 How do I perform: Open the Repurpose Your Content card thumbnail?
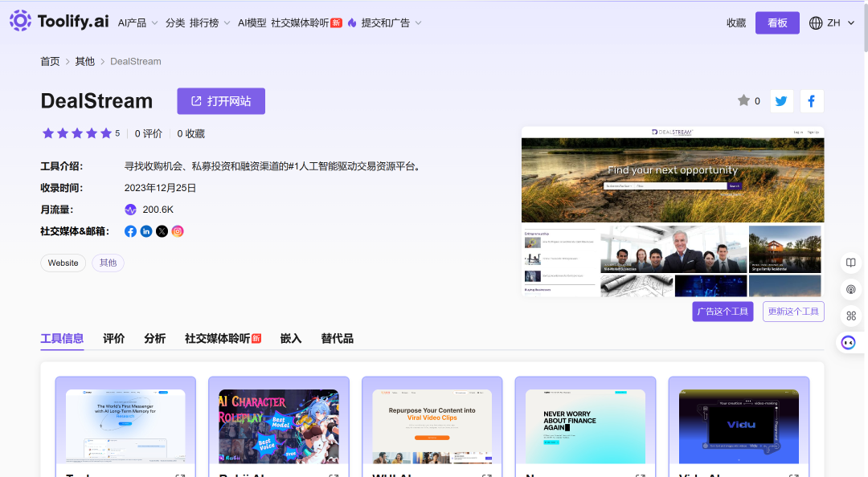point(432,426)
